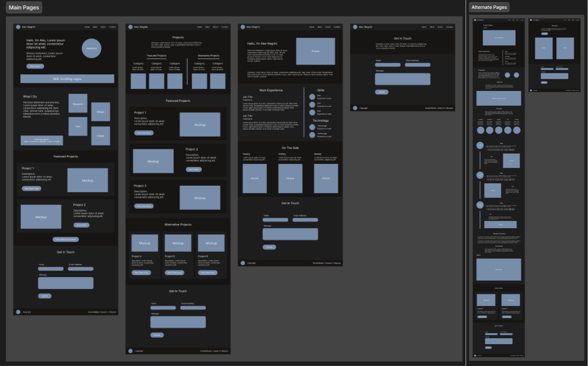Click the logo circle in the Projects page header

(130, 27)
